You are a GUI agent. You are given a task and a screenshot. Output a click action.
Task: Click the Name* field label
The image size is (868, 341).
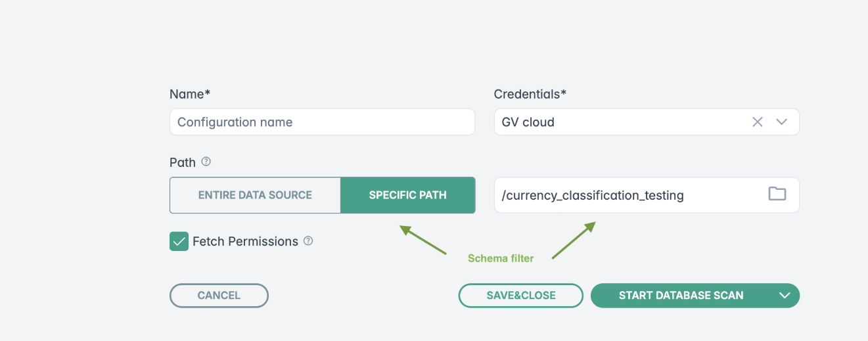(x=189, y=94)
